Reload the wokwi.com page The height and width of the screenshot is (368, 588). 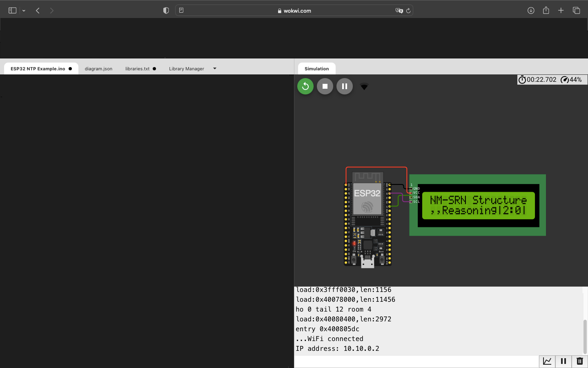click(408, 11)
